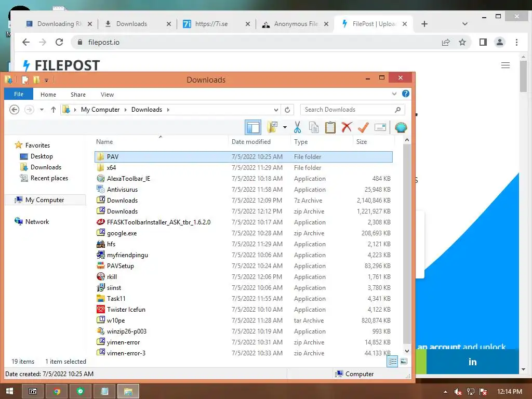Viewport: 532px width, 399px height.
Task: Click the Copy toolbar icon
Action: pyautogui.click(x=313, y=128)
